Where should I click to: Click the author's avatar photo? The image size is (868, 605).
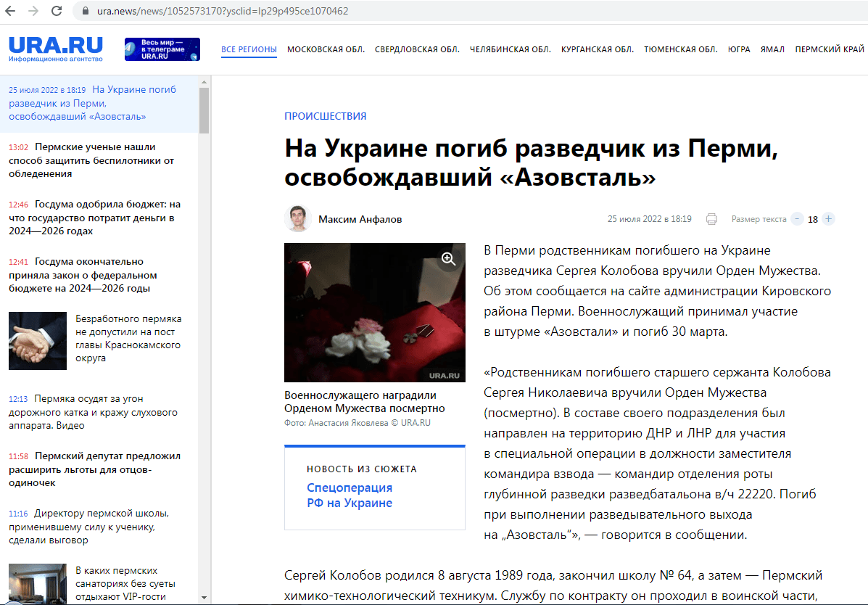(x=298, y=219)
